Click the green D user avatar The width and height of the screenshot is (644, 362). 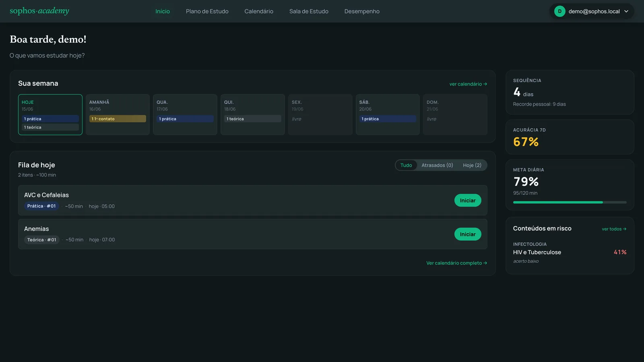click(x=559, y=11)
